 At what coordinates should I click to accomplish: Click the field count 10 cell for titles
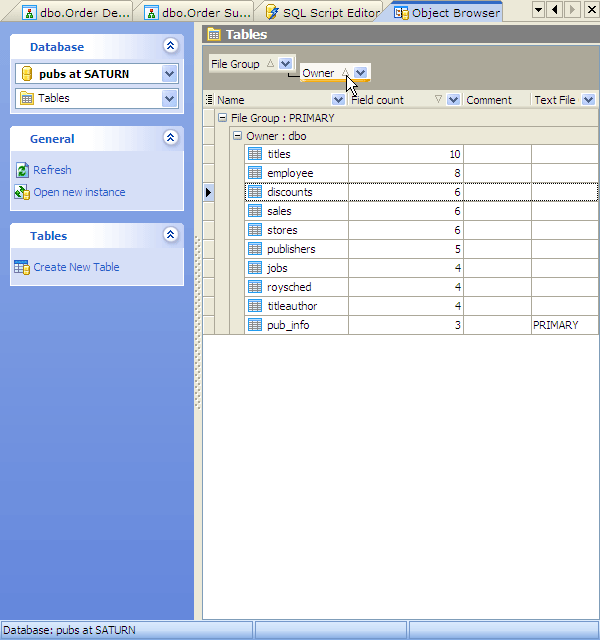[x=406, y=154]
